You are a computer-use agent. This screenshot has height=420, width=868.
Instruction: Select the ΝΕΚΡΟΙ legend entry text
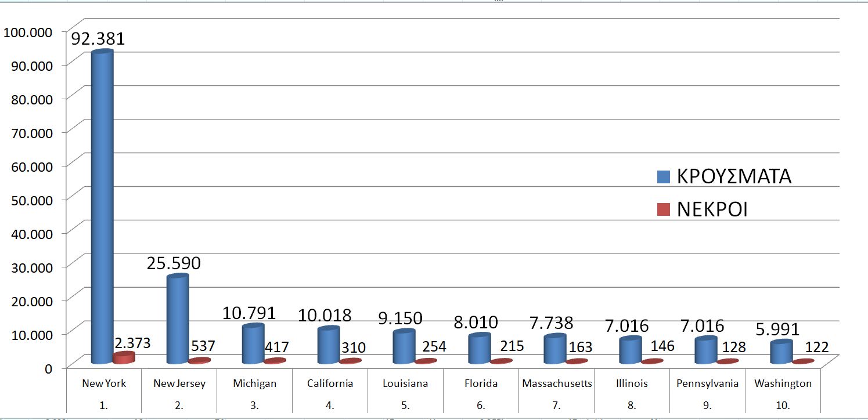click(712, 209)
